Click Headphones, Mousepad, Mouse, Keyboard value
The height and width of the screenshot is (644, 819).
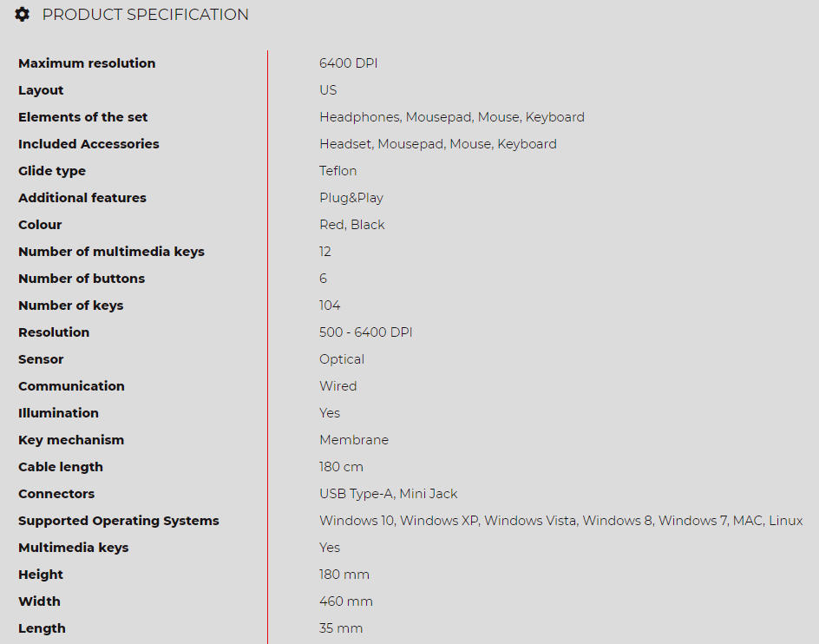tap(452, 117)
